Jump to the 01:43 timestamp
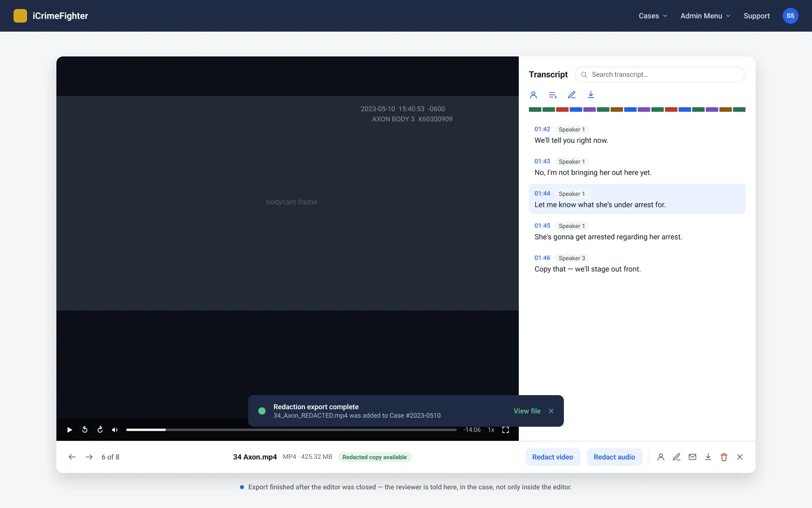The height and width of the screenshot is (508, 812). [542, 161]
